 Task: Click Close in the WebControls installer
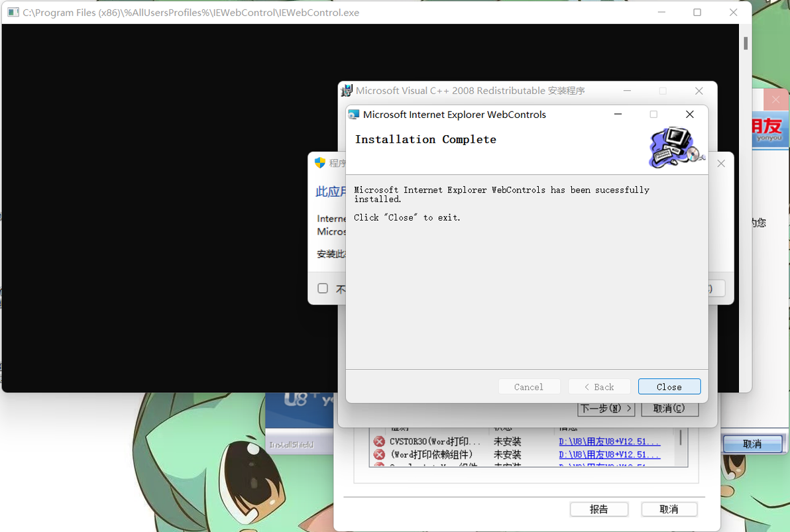669,386
